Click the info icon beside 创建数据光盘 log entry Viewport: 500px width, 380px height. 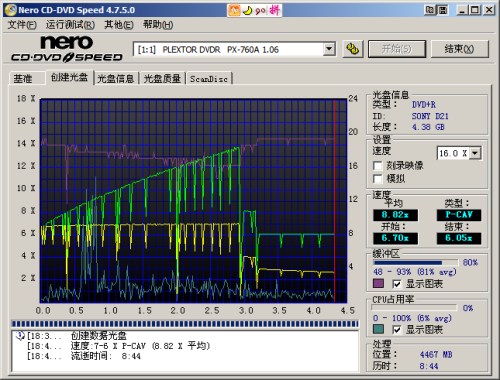click(20, 336)
